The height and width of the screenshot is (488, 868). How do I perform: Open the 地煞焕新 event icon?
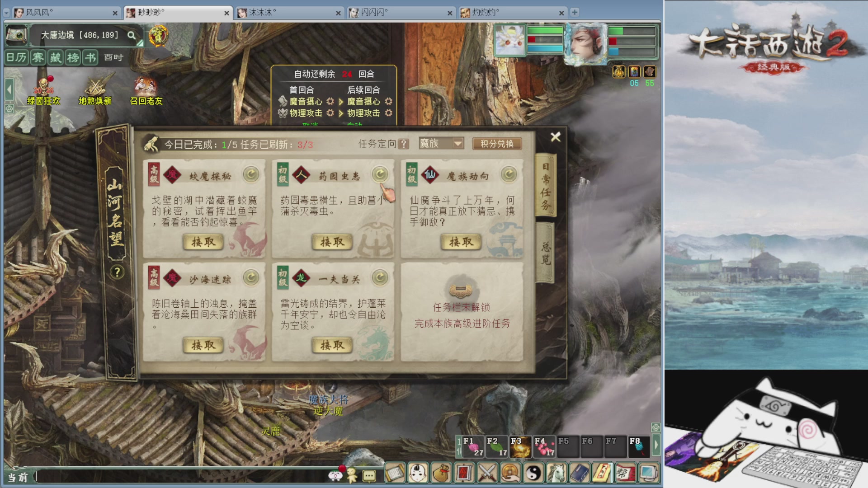95,92
